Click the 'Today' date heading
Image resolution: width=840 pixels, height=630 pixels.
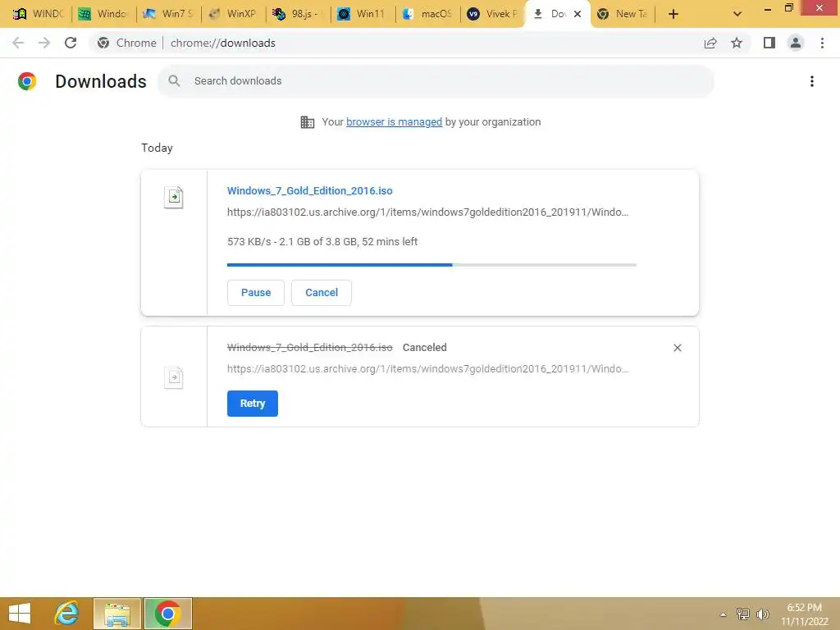pos(157,148)
